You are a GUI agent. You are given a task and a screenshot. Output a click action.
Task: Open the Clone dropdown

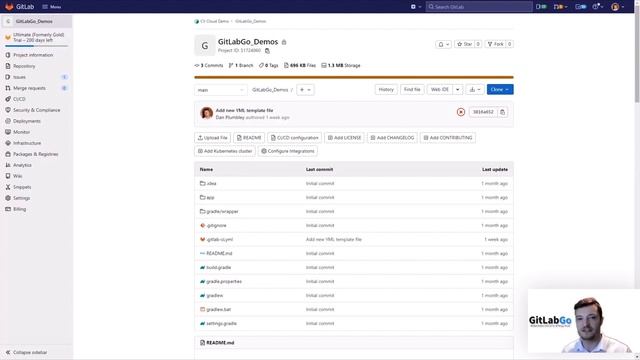pos(500,89)
